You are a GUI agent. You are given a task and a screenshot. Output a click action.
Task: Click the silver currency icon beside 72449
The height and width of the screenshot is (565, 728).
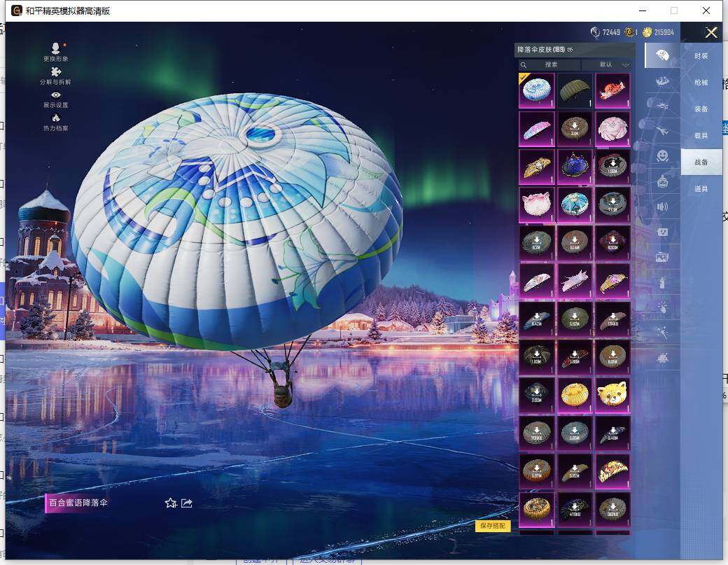click(x=595, y=32)
